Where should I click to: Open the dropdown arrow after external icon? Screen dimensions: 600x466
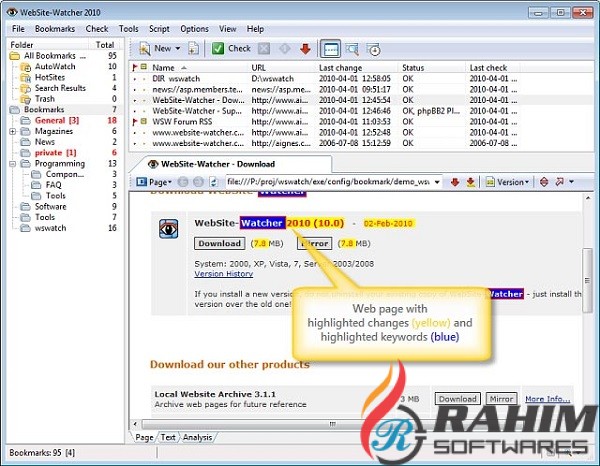(571, 182)
